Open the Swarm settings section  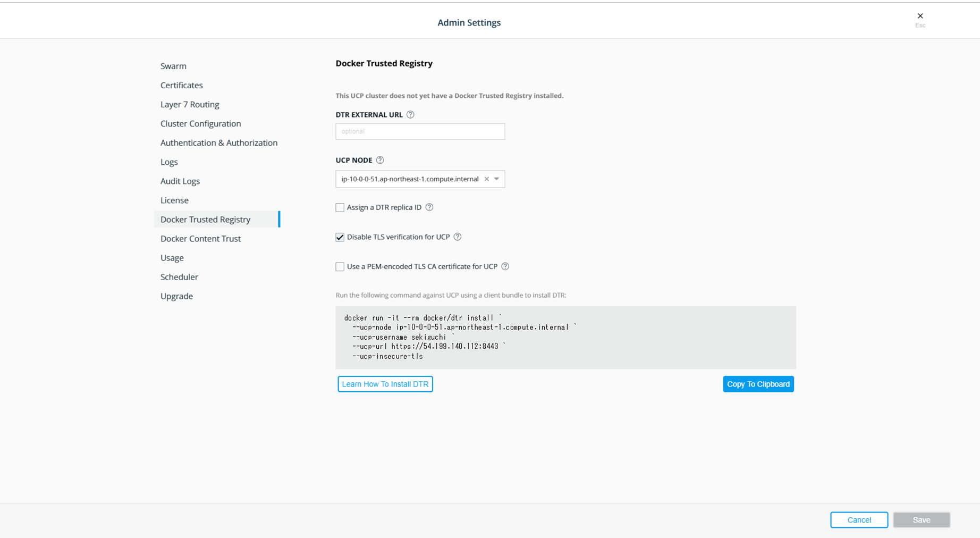(x=173, y=66)
